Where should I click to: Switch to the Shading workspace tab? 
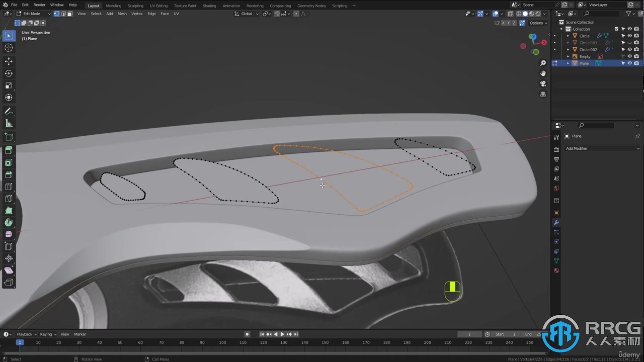209,6
